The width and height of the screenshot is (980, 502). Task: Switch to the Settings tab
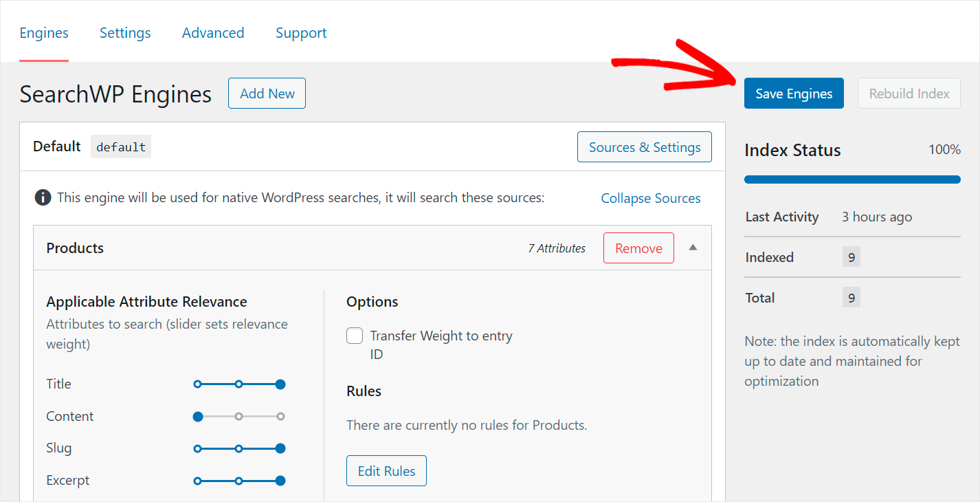[x=125, y=33]
